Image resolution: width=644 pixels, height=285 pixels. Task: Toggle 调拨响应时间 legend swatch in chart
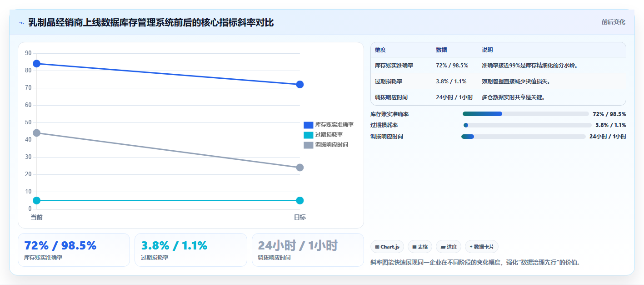309,145
